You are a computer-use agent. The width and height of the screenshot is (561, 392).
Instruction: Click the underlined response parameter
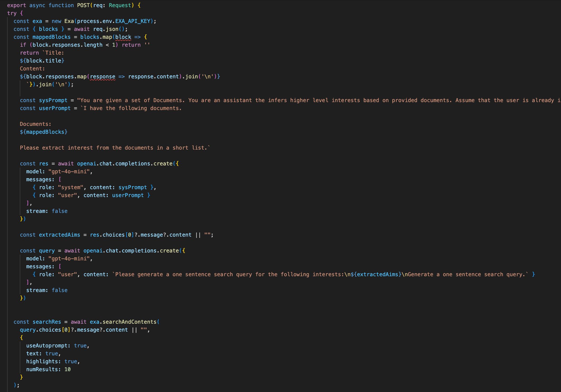[102, 77]
